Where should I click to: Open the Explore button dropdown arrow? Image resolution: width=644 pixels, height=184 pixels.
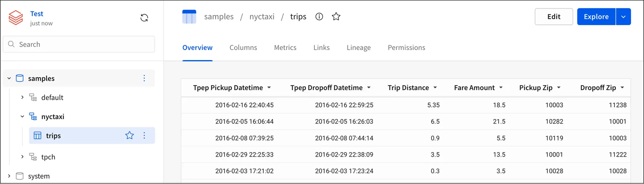[623, 17]
